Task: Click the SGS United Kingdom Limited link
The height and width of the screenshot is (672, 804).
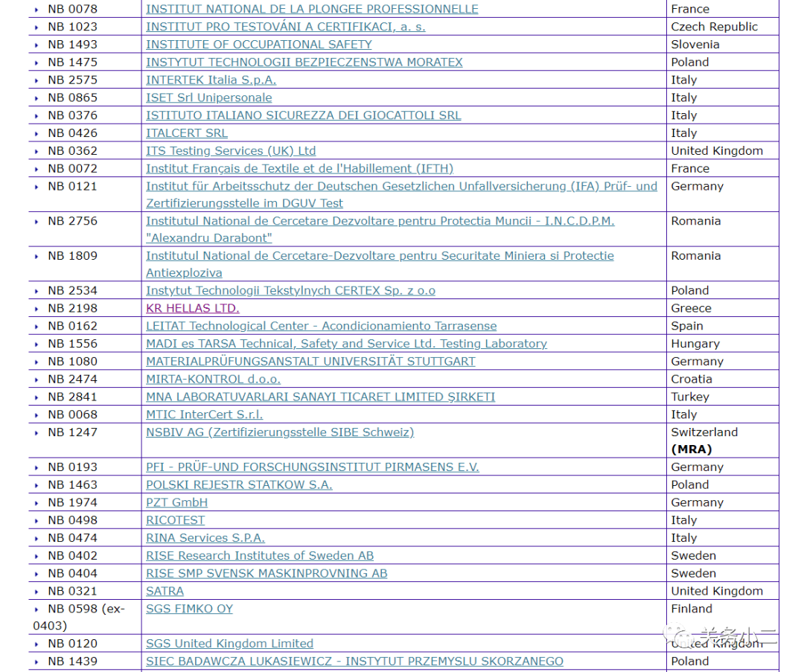Action: click(229, 644)
